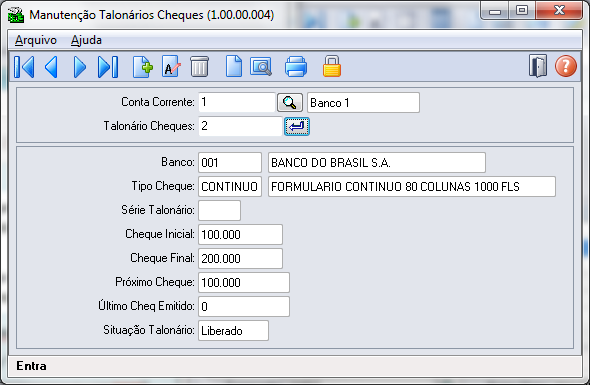Edit the current record with pencil icon
Image resolution: width=590 pixels, height=385 pixels.
pos(171,67)
